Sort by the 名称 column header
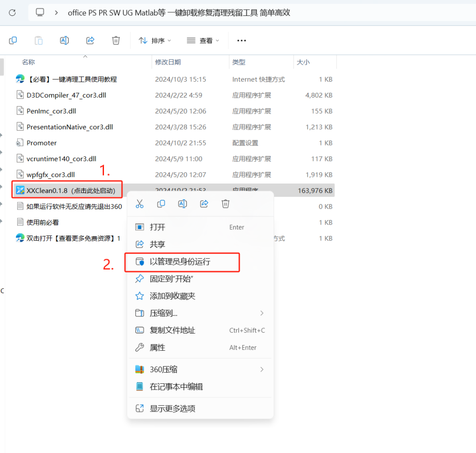The image size is (476, 453). click(x=28, y=62)
